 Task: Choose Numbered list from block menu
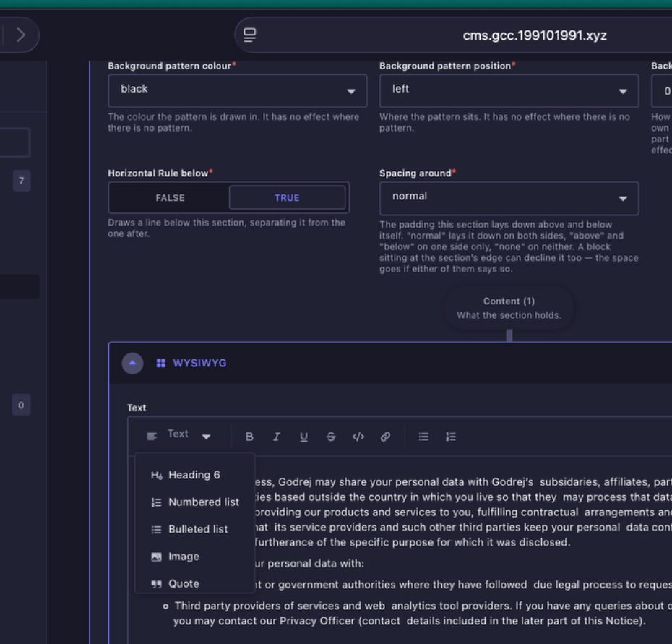click(x=195, y=502)
